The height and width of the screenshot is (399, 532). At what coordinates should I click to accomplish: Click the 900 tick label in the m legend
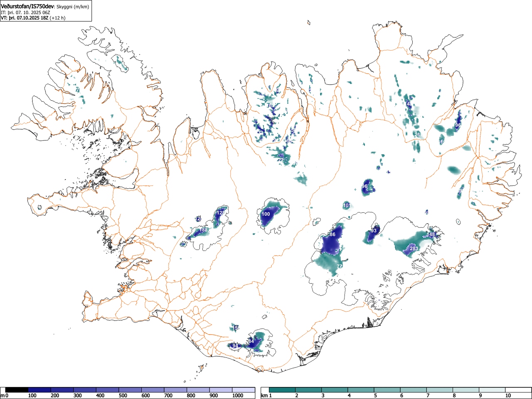[213, 396]
